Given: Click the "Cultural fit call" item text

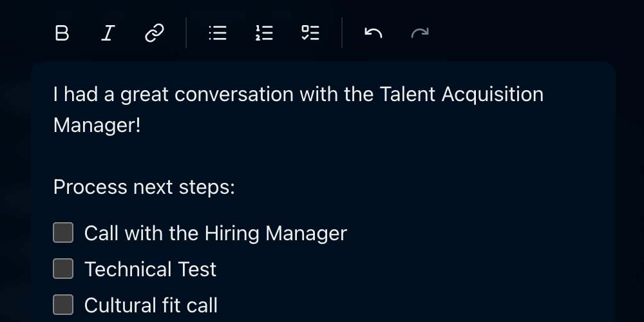Looking at the screenshot, I should [x=151, y=305].
